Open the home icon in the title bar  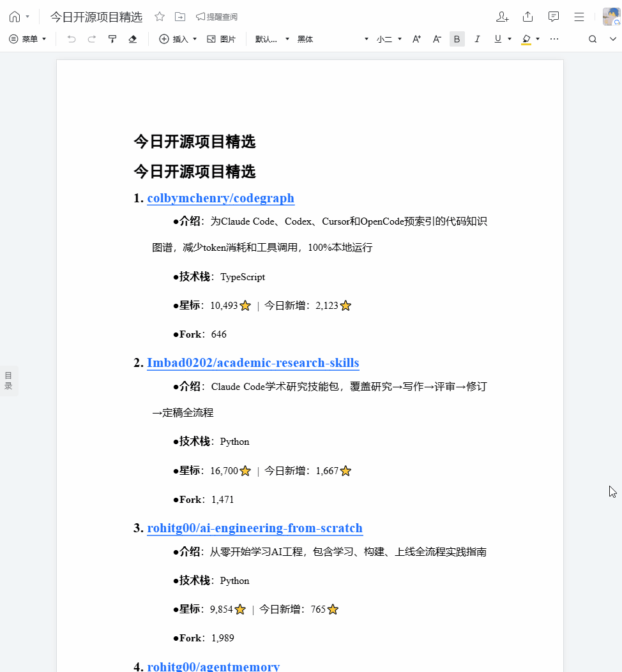point(15,17)
